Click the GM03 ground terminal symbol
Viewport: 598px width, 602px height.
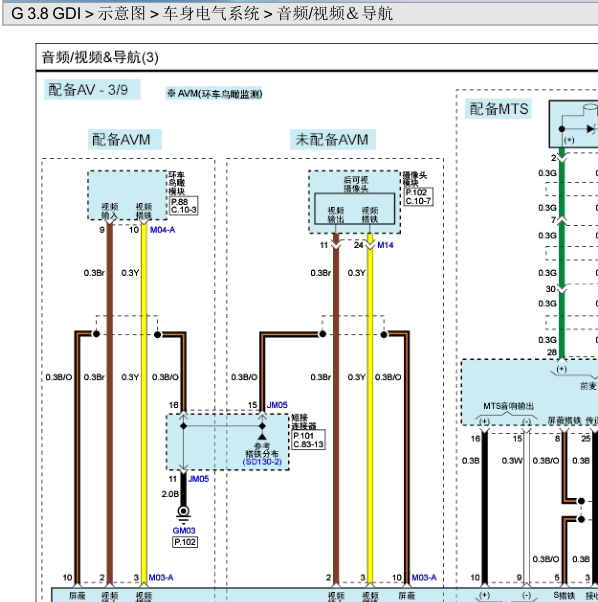point(183,512)
